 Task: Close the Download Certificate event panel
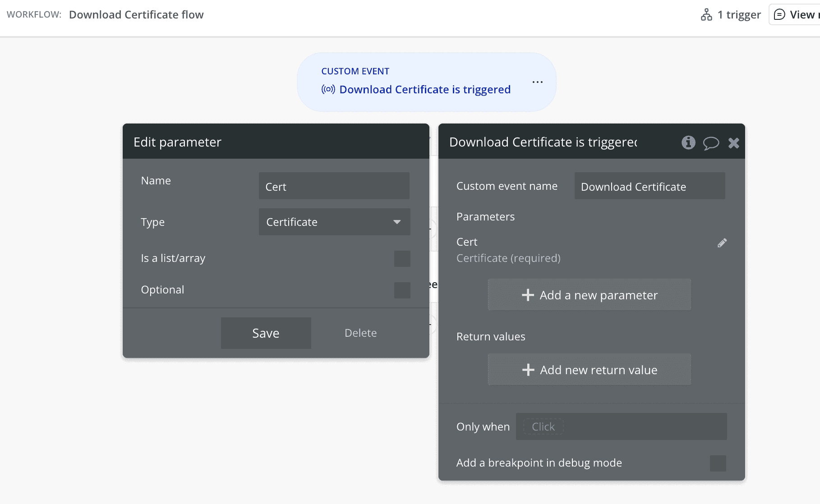(734, 143)
